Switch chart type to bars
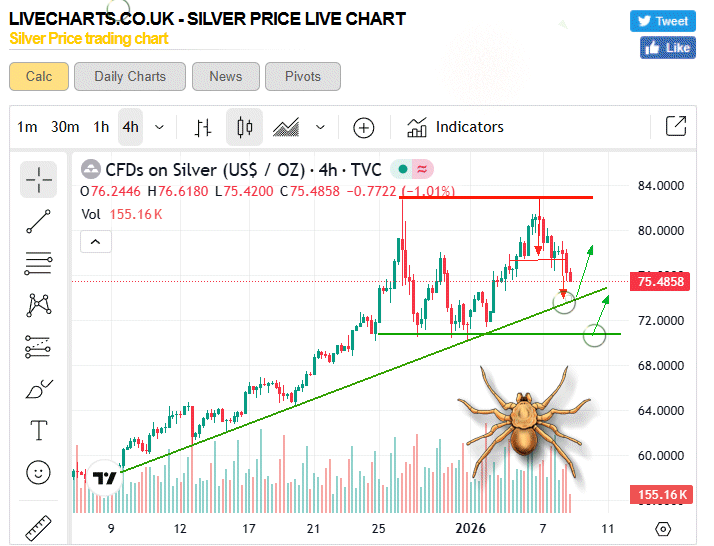This screenshot has height=546, width=714. (204, 127)
